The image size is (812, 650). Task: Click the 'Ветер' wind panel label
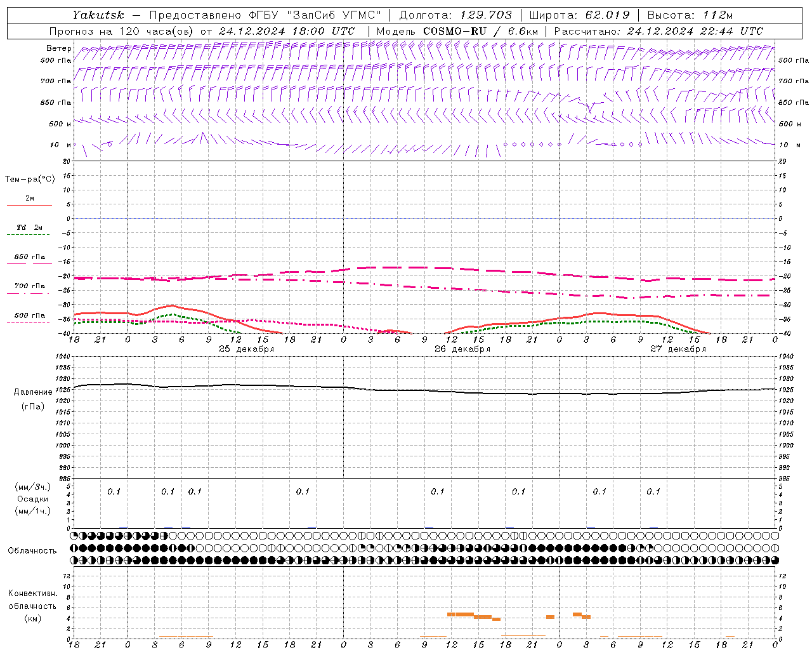(58, 48)
